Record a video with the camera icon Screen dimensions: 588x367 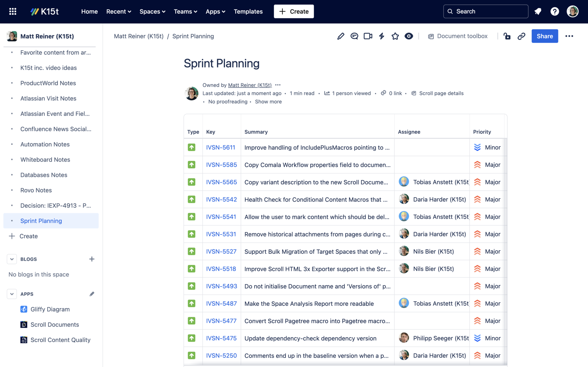click(367, 36)
